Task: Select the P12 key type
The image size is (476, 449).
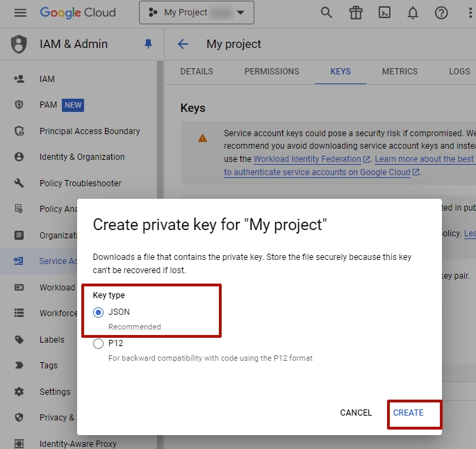Action: (99, 343)
